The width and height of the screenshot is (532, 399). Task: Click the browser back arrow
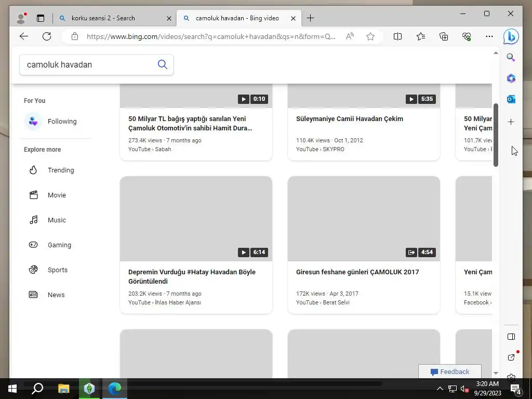24,36
